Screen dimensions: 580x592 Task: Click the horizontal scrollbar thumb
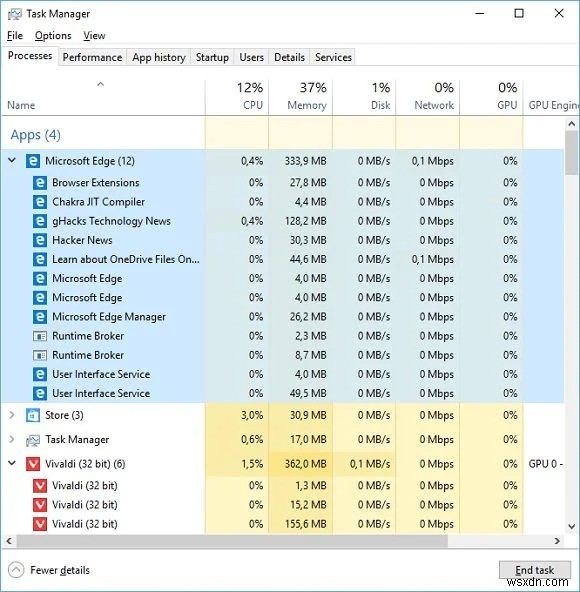pyautogui.click(x=232, y=541)
